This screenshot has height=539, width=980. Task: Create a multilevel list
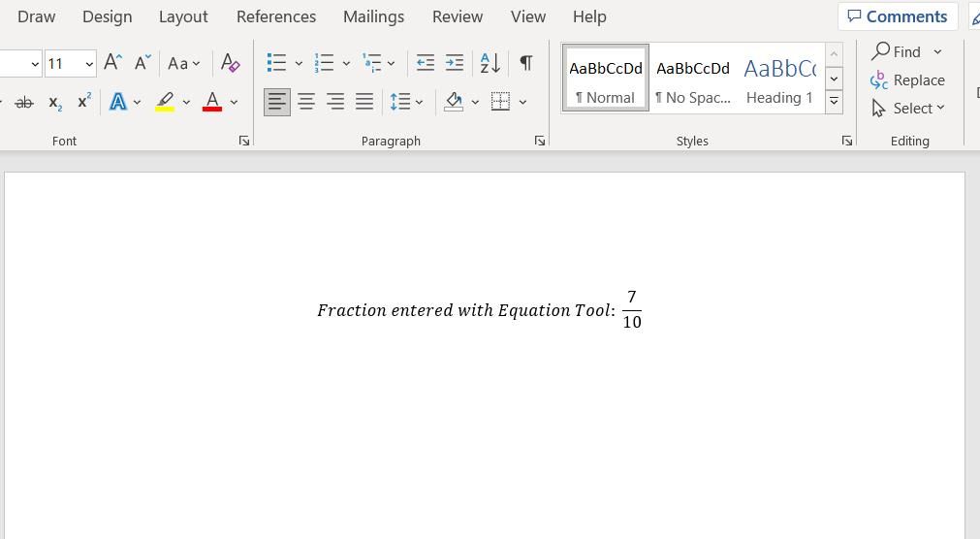pos(372,63)
